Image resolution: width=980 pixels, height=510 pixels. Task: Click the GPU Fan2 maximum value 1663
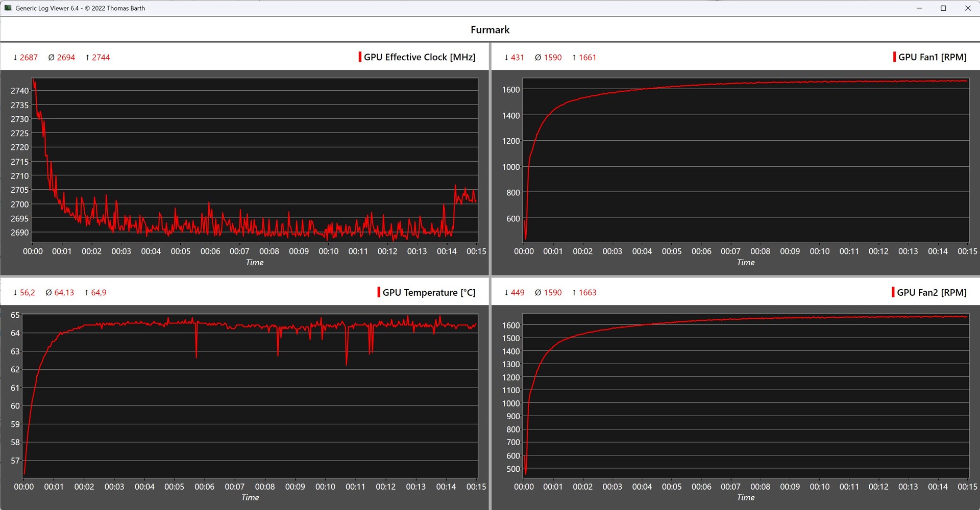click(x=584, y=293)
